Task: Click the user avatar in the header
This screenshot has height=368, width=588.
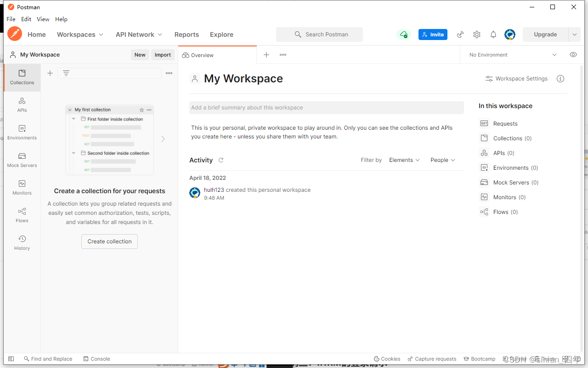Action: click(510, 34)
